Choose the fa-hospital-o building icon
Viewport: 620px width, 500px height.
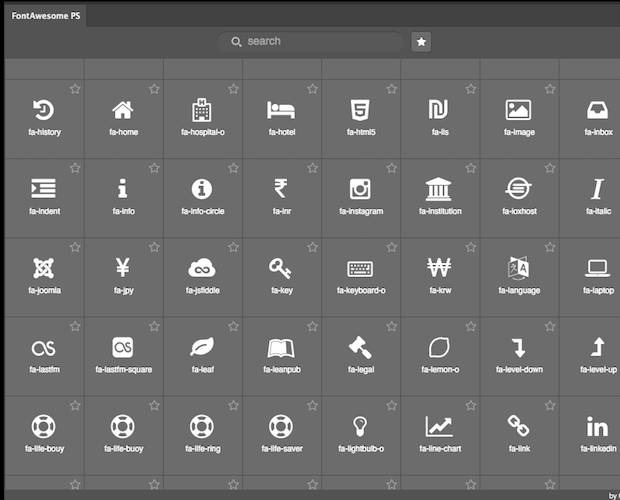202,110
